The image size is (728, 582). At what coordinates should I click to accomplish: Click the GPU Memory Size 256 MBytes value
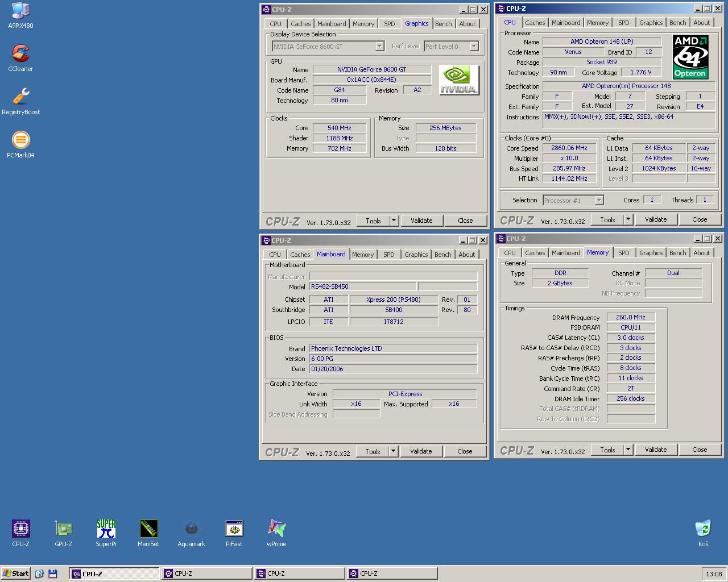(446, 128)
